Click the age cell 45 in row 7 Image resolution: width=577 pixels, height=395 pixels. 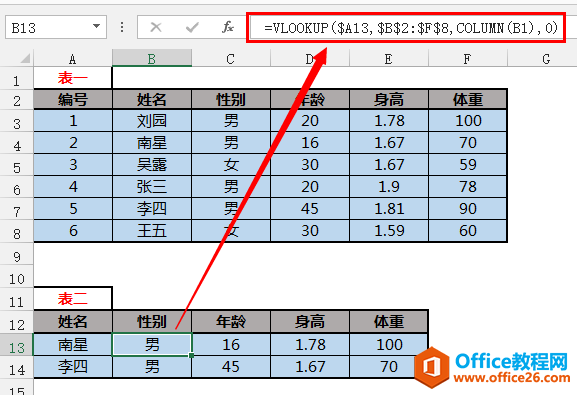[x=310, y=209]
